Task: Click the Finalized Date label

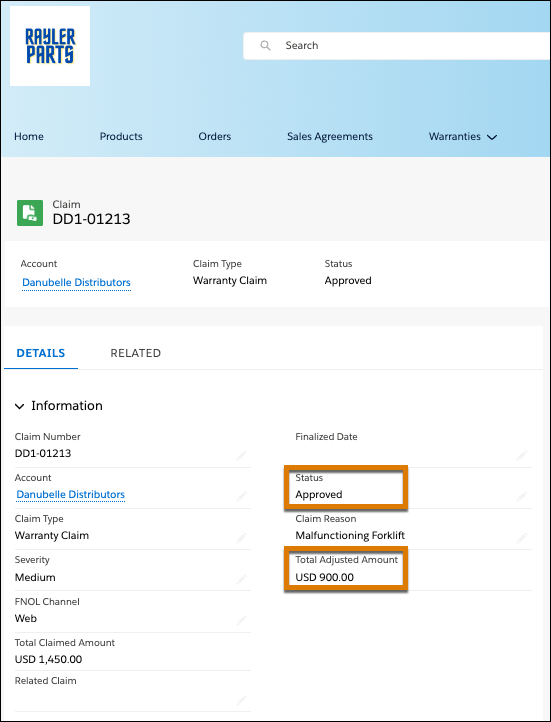Action: pyautogui.click(x=326, y=437)
